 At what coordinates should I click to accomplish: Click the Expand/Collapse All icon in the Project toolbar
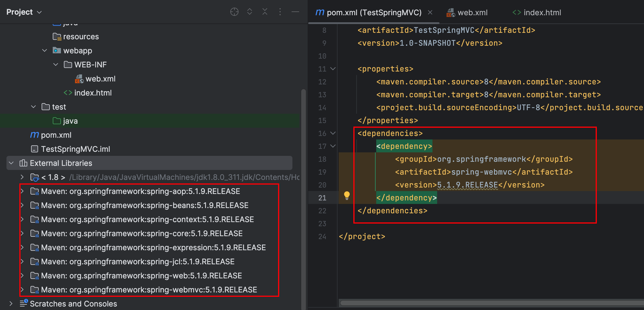250,12
